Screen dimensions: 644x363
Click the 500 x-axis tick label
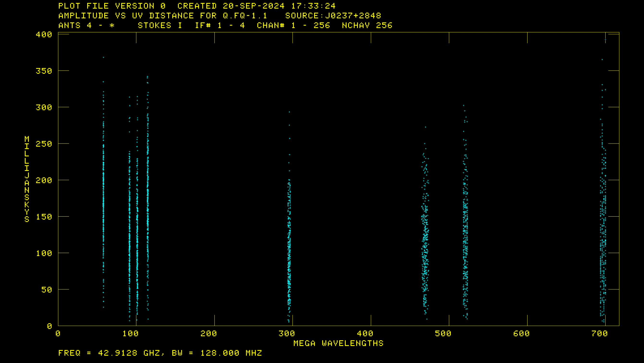point(443,333)
